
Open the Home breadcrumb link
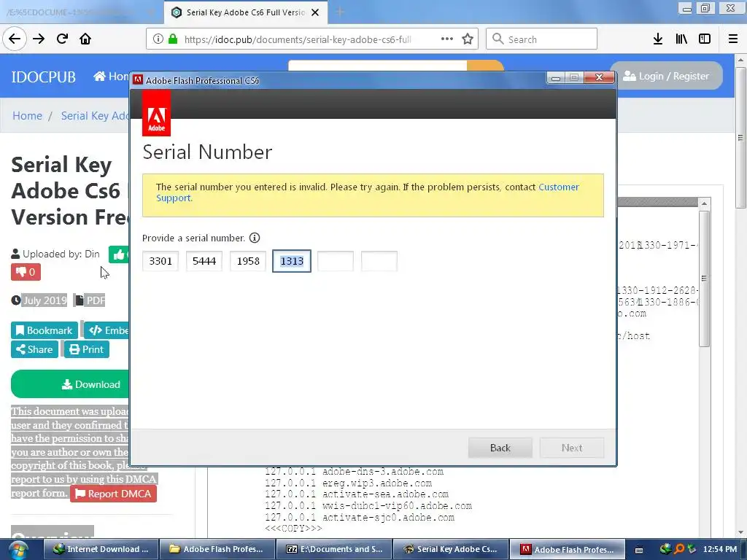(x=27, y=116)
